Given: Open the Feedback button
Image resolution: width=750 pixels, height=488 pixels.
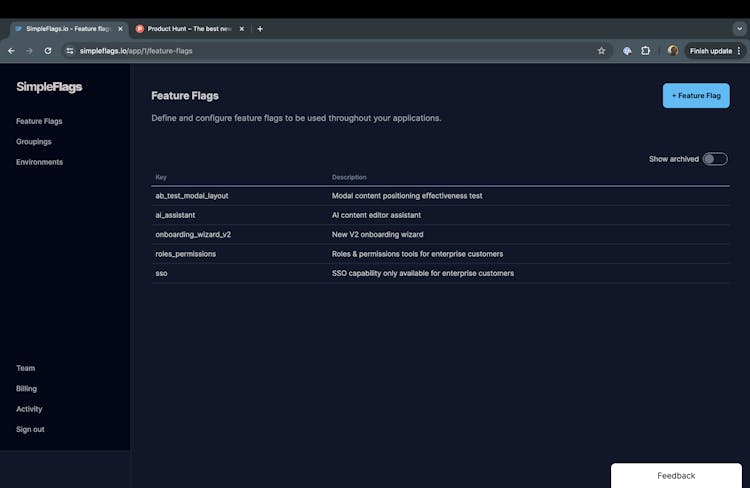Looking at the screenshot, I should point(676,476).
